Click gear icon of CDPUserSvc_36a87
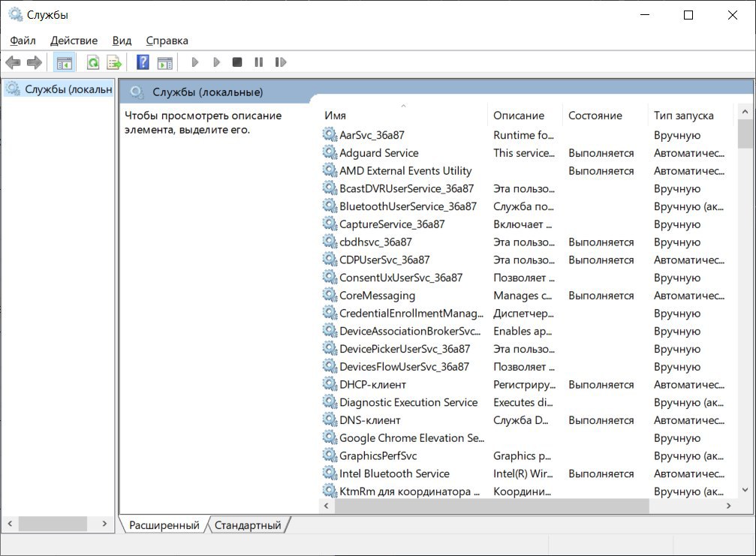The width and height of the screenshot is (756, 556). [330, 260]
